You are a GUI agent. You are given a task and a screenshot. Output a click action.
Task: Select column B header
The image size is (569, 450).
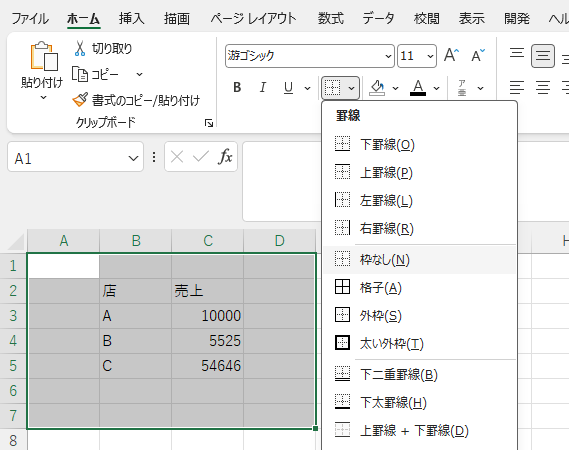[136, 241]
